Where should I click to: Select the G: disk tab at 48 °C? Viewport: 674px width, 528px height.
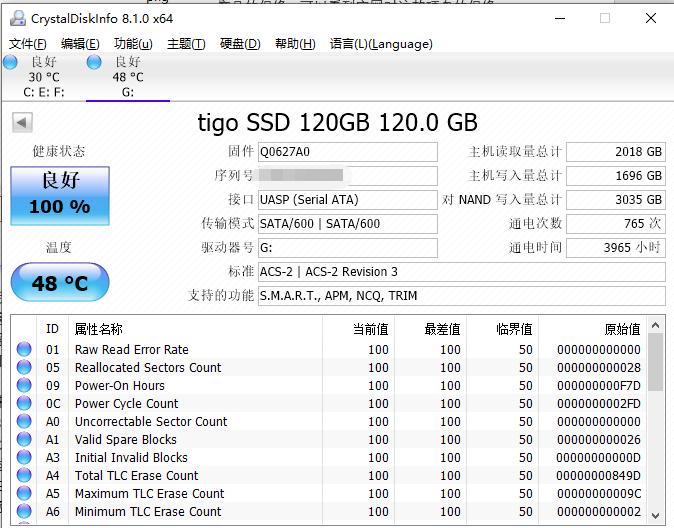(x=128, y=77)
